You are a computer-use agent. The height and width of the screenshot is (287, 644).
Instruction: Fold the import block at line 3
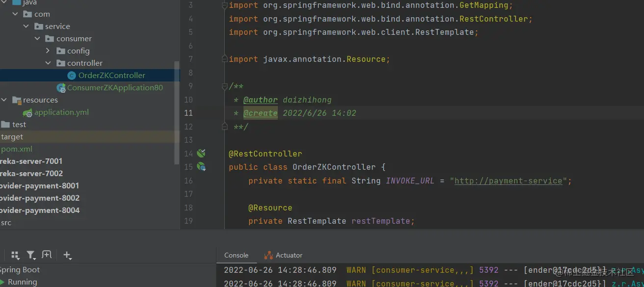tap(225, 6)
